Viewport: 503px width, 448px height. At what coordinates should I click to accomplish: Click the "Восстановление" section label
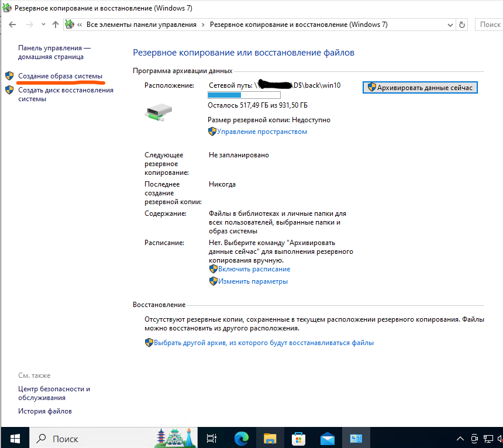(159, 305)
